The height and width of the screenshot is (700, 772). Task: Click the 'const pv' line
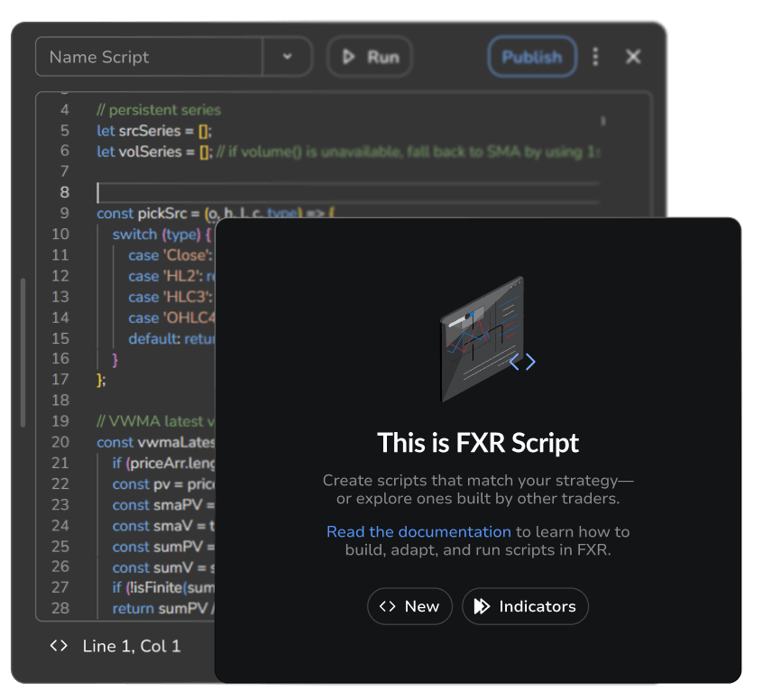[x=163, y=484]
